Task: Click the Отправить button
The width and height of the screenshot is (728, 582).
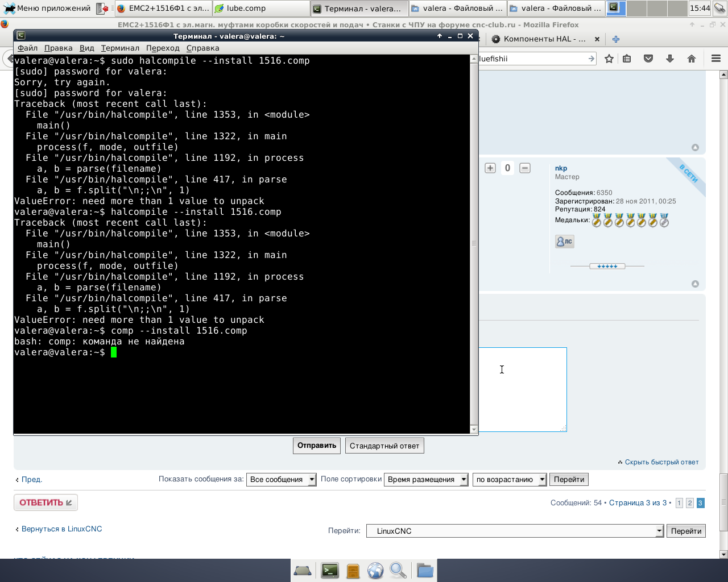Action: click(317, 446)
